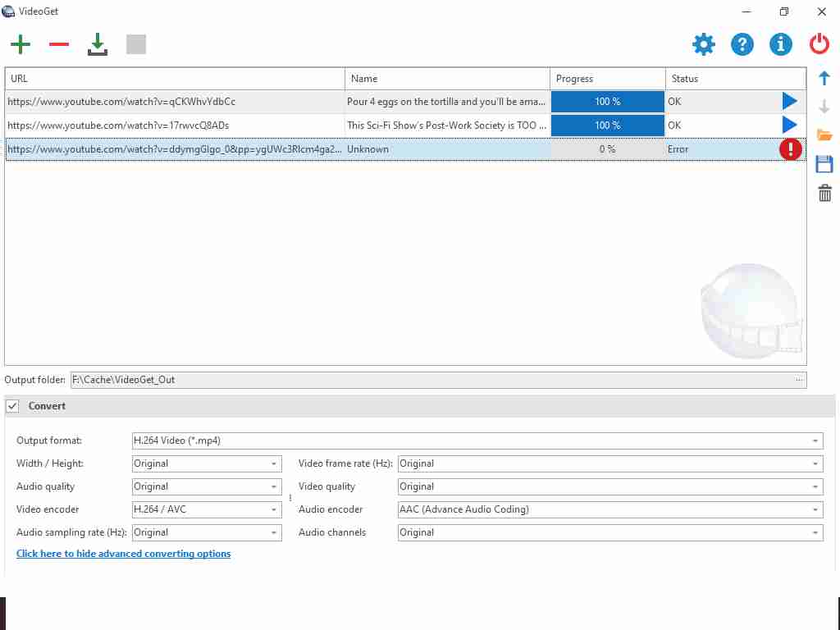Move item up with blue arrow
Viewport: 840px width, 630px height.
(824, 79)
